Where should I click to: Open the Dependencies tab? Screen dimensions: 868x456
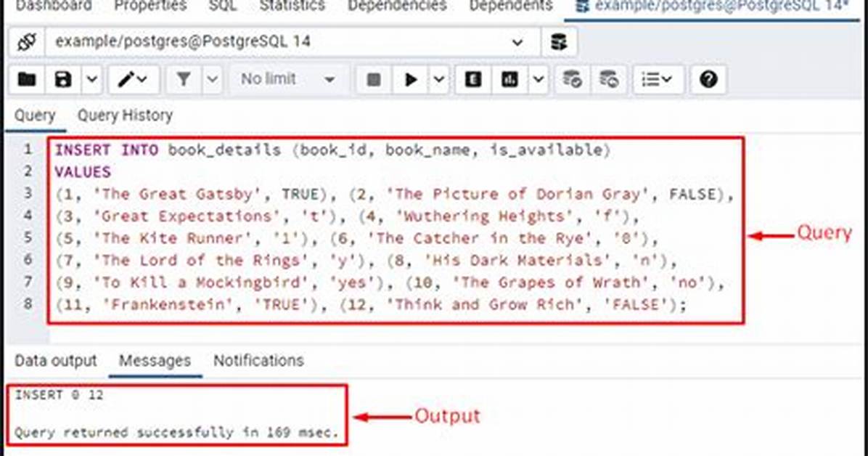pyautogui.click(x=398, y=6)
